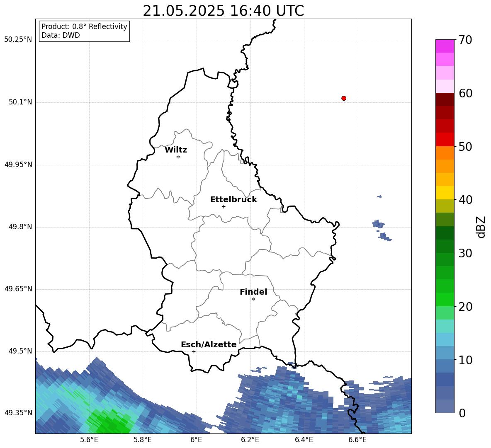Click the 6°E longitude label
491x448 pixels.
[196, 440]
